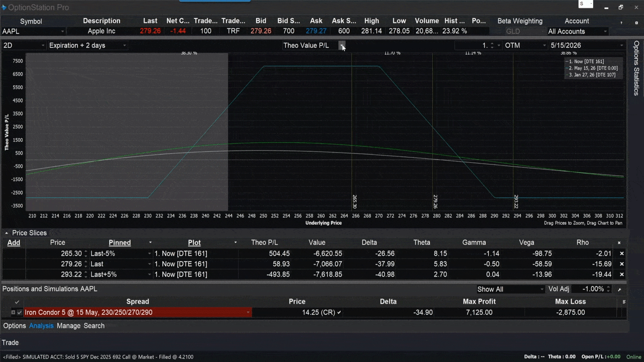The width and height of the screenshot is (644, 362).
Task: Toggle the 14.25 (CR) price checkmark
Action: 339,312
